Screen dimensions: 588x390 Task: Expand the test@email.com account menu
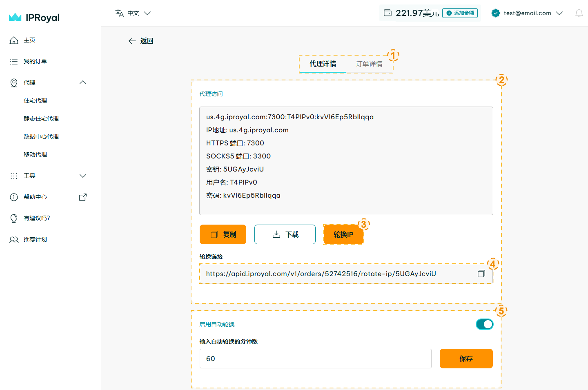pyautogui.click(x=559, y=13)
